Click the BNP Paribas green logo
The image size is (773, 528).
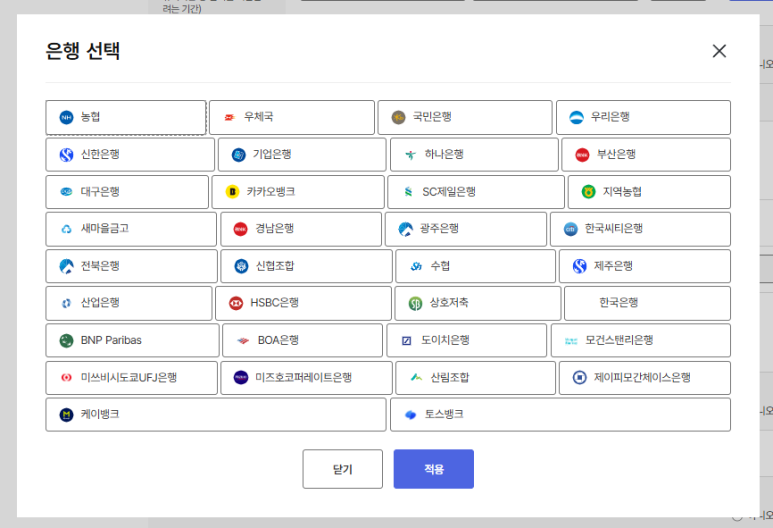click(x=66, y=341)
